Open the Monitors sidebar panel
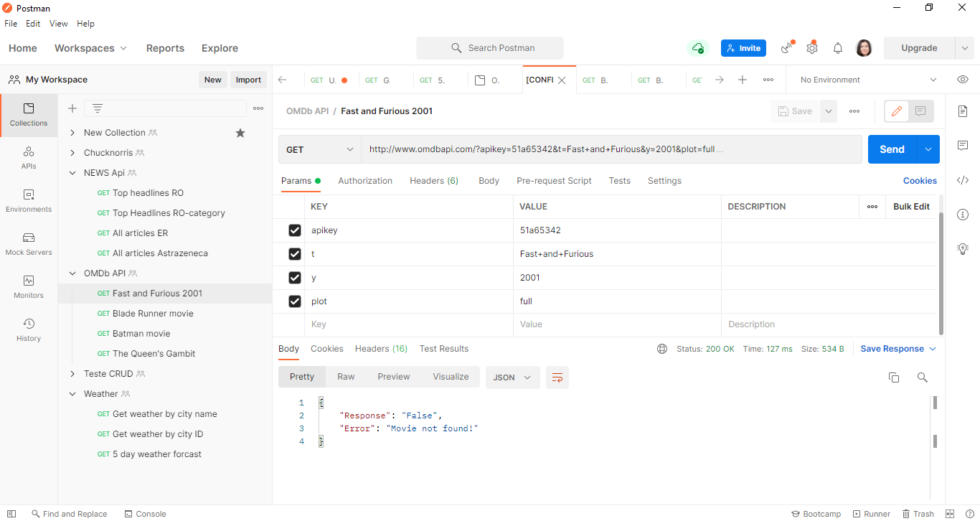 point(29,287)
